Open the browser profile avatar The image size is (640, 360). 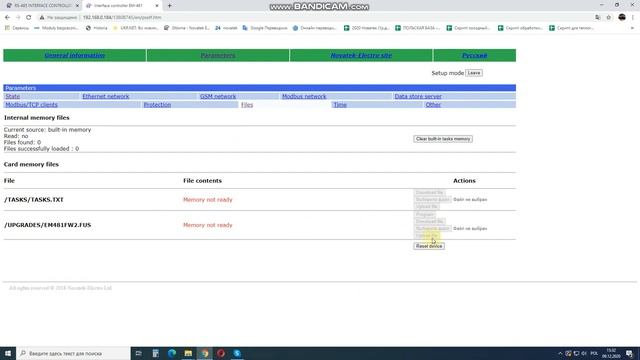pyautogui.click(x=622, y=18)
